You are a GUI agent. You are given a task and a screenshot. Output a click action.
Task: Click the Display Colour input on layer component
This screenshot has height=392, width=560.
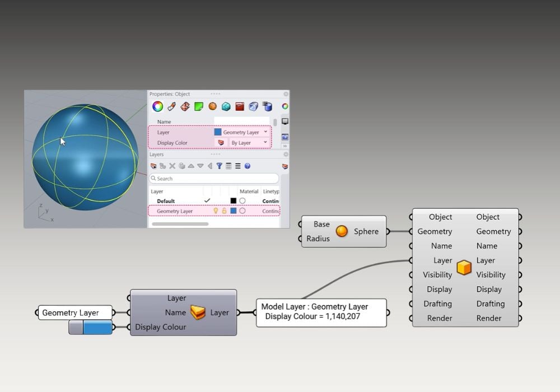pyautogui.click(x=160, y=327)
